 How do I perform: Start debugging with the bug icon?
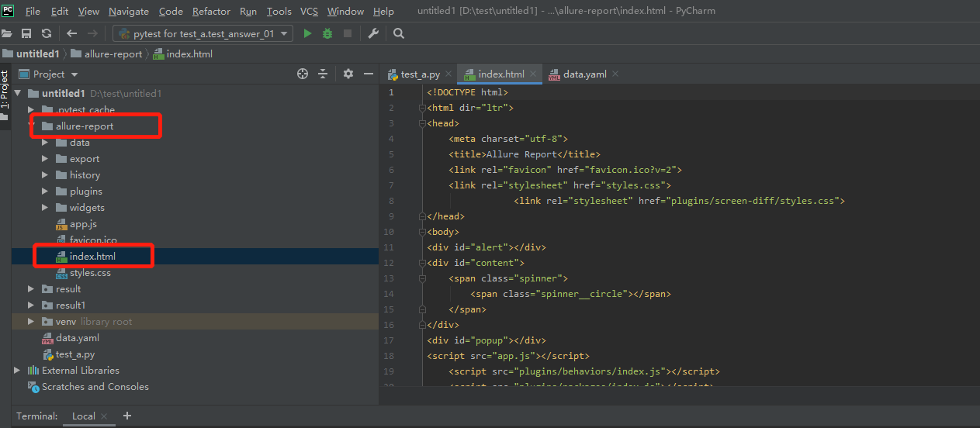pyautogui.click(x=327, y=33)
